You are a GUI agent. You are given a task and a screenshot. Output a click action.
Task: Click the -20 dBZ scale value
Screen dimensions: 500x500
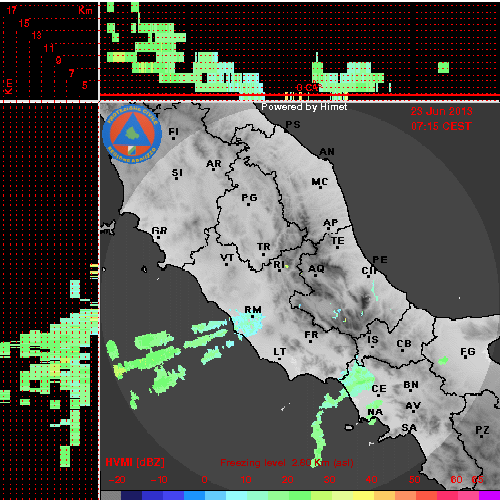(x=117, y=480)
